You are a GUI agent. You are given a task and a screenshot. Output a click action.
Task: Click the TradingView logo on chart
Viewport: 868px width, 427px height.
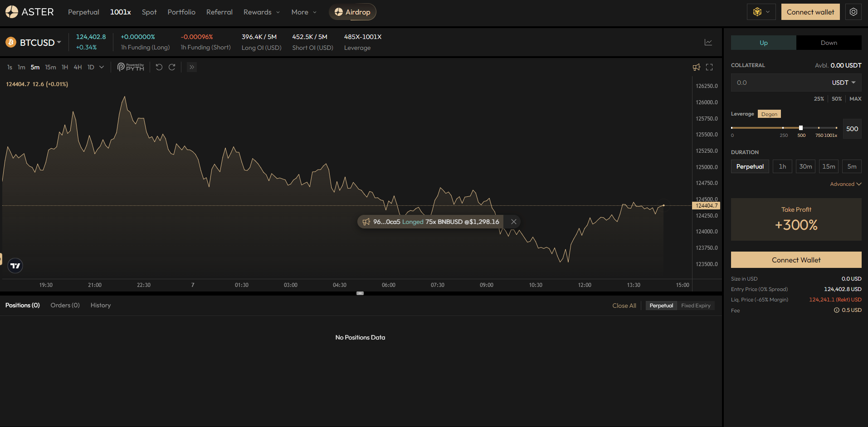pyautogui.click(x=15, y=266)
